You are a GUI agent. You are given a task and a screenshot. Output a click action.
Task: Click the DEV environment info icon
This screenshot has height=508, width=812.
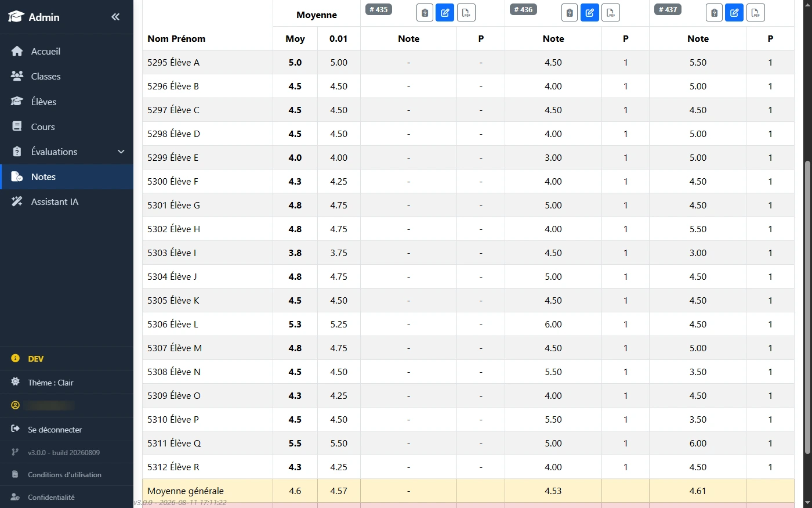[16, 359]
